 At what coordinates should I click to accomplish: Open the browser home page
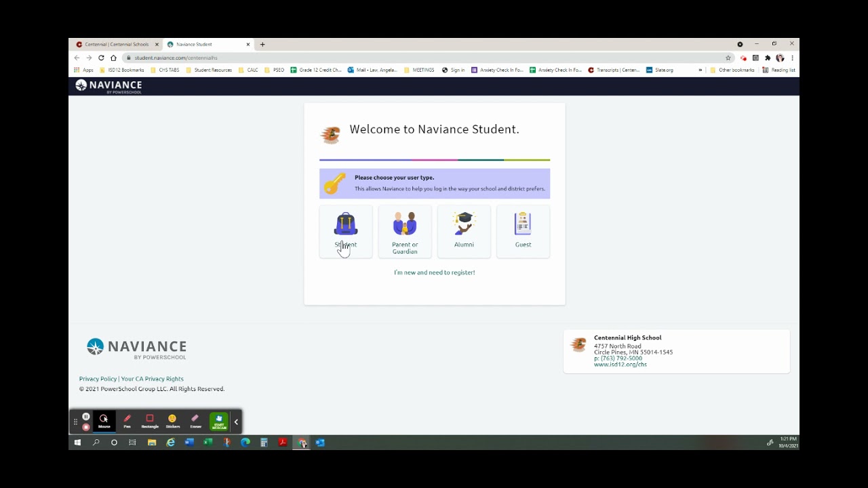pyautogui.click(x=113, y=58)
